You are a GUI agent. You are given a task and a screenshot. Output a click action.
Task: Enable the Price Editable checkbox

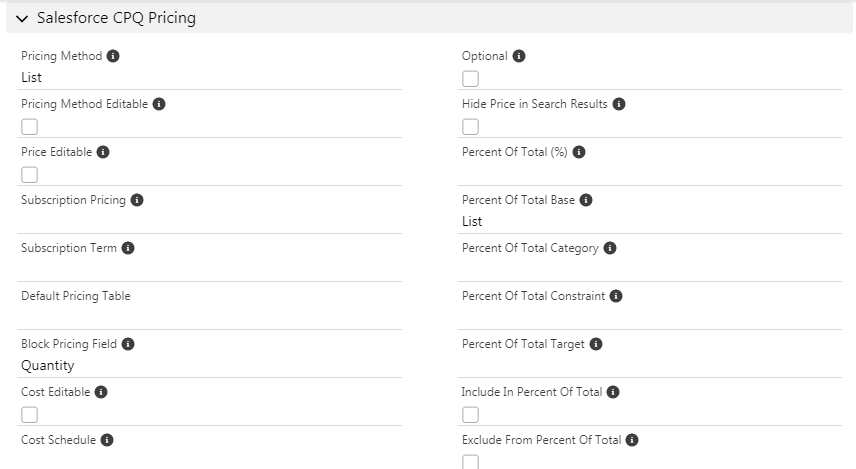point(30,174)
